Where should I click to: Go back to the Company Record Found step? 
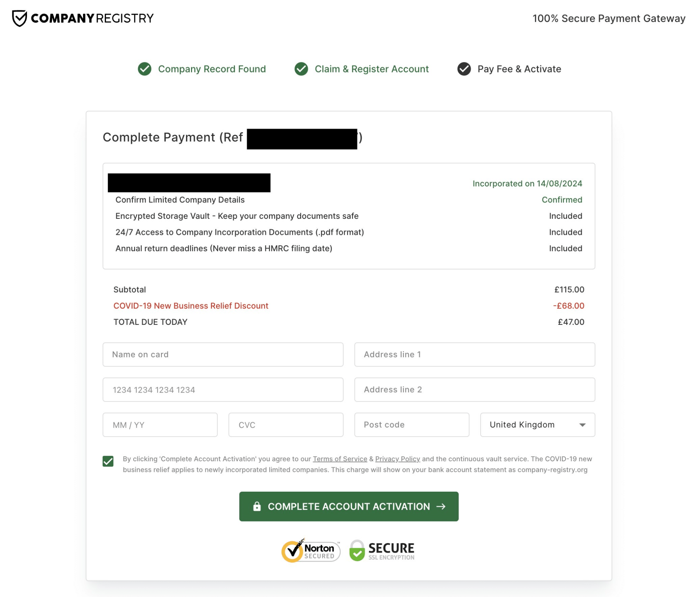212,69
